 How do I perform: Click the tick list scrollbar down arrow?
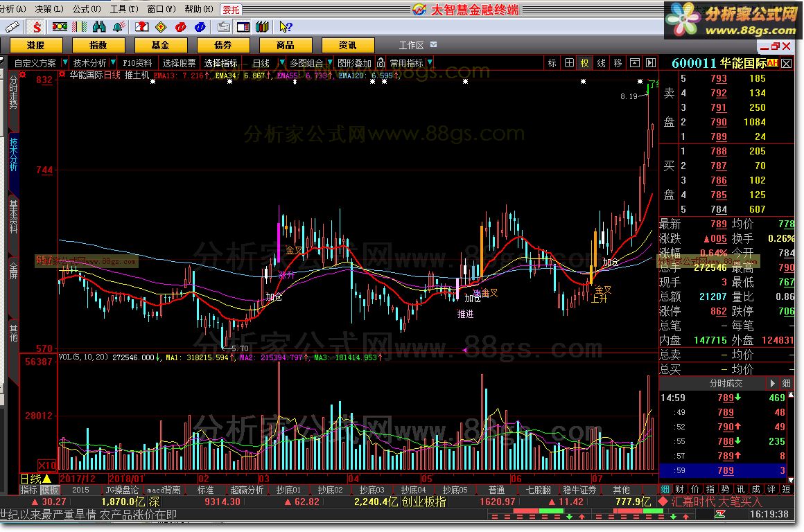click(791, 480)
